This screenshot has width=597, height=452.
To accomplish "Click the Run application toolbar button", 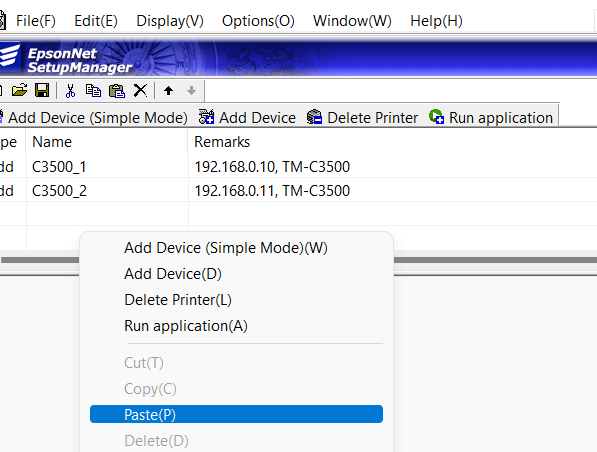I will click(x=491, y=117).
